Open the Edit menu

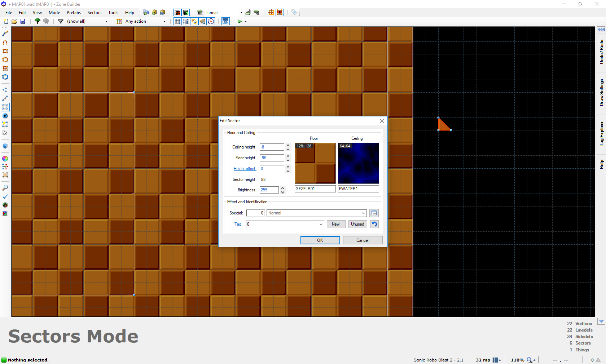click(22, 13)
